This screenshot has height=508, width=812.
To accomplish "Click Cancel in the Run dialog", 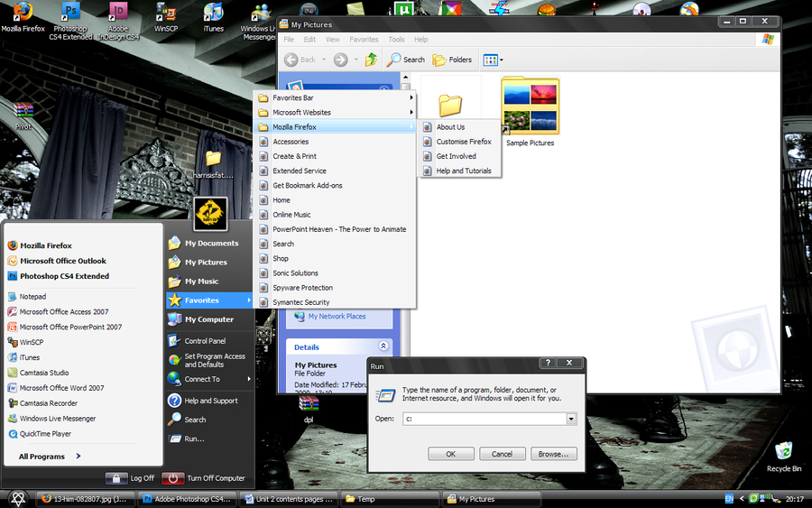I will pos(502,454).
